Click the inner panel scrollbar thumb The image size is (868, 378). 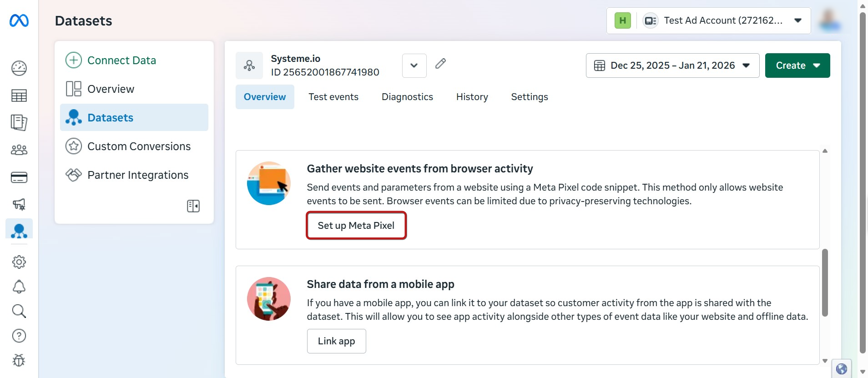(825, 282)
